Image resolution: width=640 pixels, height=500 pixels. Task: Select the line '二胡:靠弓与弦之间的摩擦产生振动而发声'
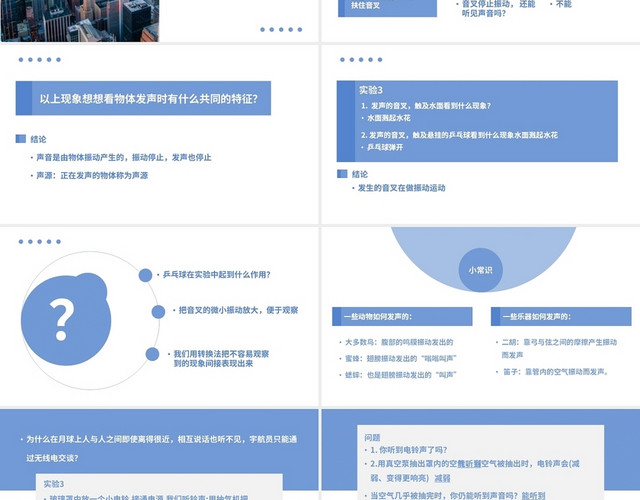pyautogui.click(x=559, y=349)
